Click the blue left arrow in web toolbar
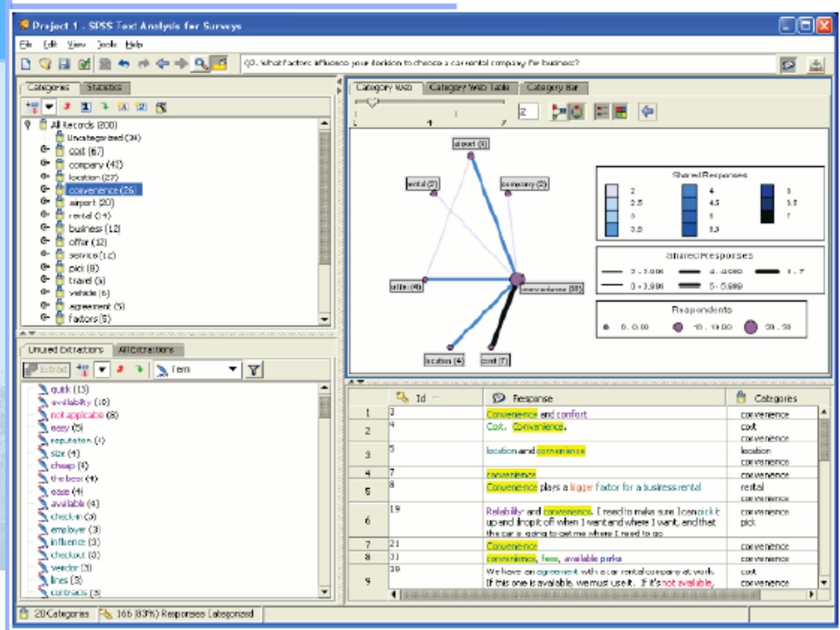This screenshot has height=630, width=840. pos(647,111)
